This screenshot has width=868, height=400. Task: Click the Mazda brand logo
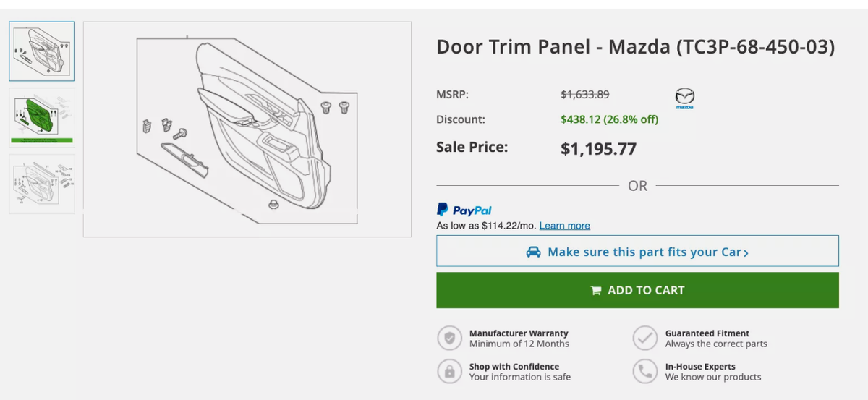[x=684, y=98]
